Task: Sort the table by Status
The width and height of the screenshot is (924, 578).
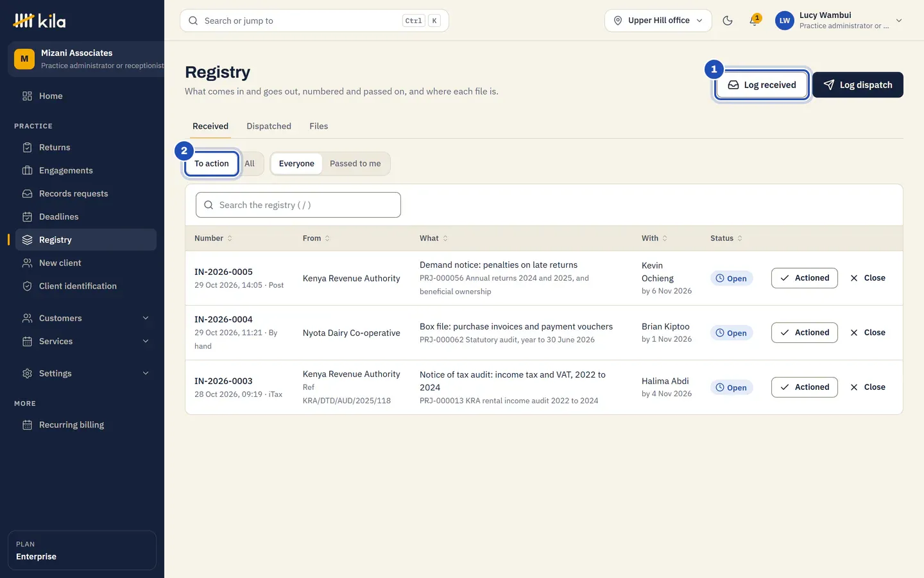Action: 726,238
